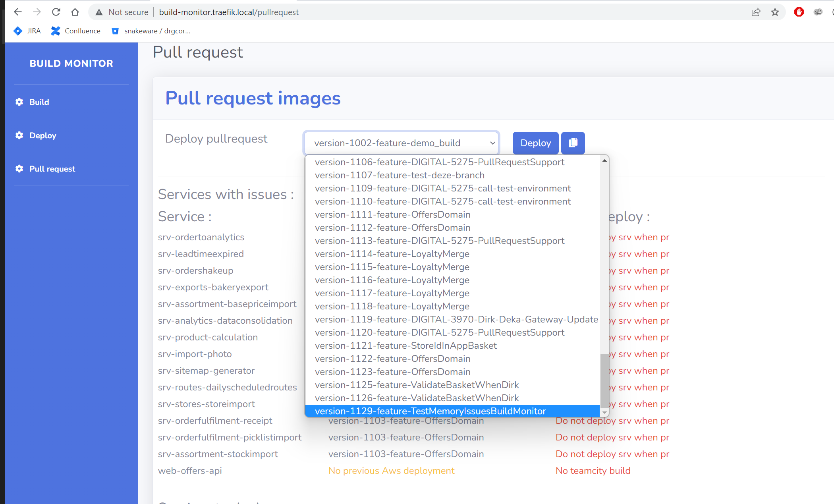Click srv-exports-bakeryexport service name
The image size is (834, 504).
[213, 287]
